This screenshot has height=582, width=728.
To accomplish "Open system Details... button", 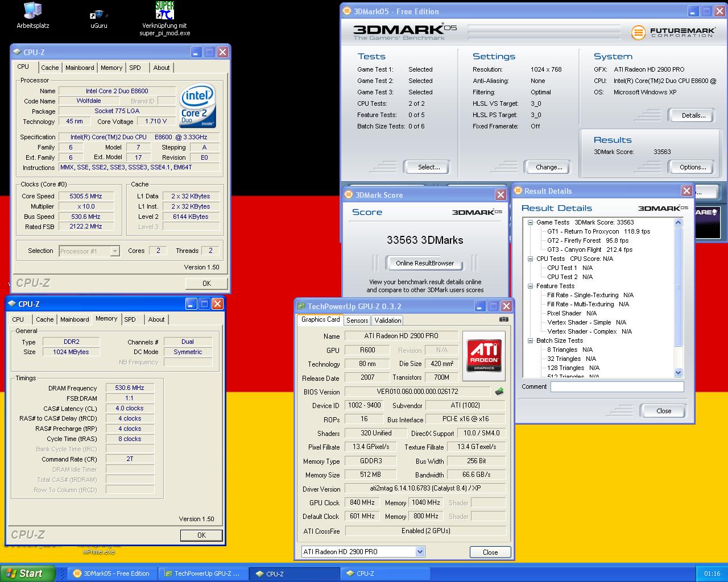I will click(x=693, y=115).
